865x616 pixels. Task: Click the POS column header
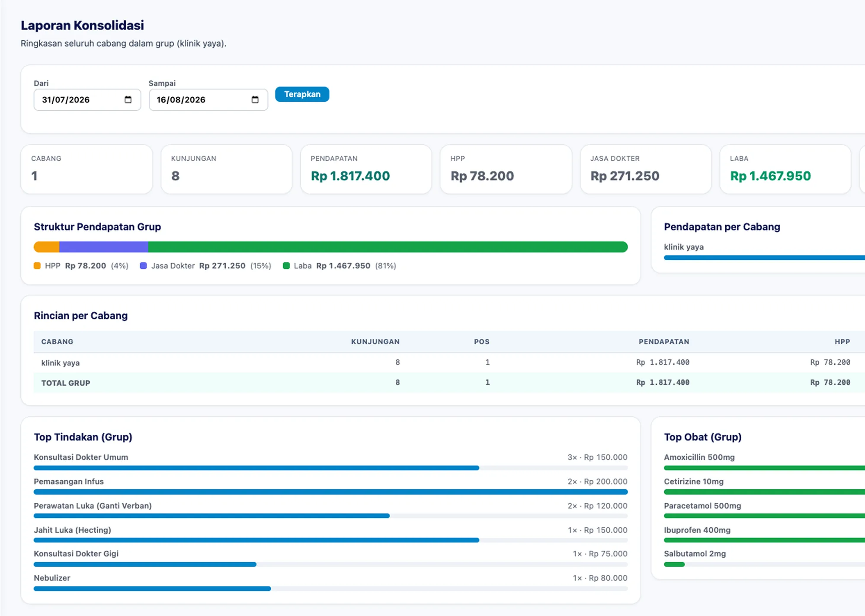(x=482, y=342)
